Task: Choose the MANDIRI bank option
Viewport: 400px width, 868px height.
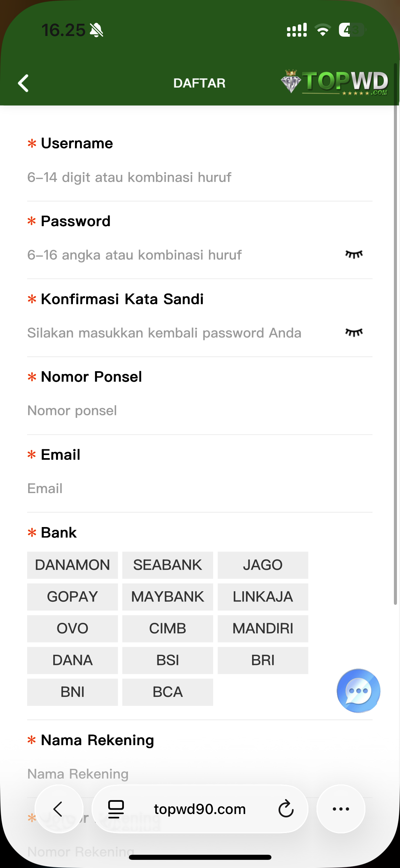Action: click(263, 629)
